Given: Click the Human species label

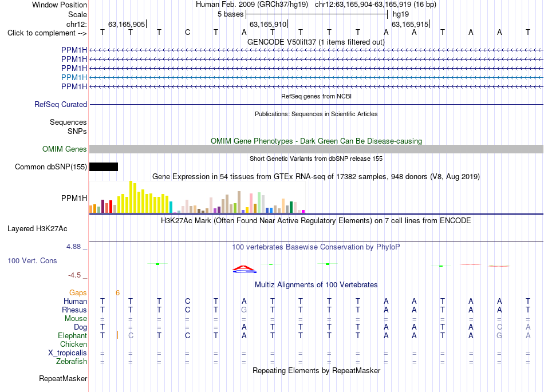Looking at the screenshot, I should click(x=75, y=302).
